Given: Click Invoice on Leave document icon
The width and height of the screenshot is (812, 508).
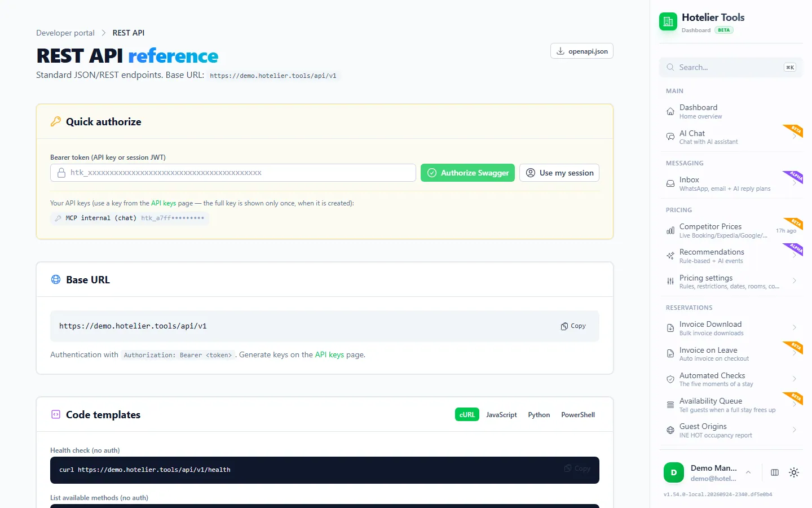Looking at the screenshot, I should [670, 353].
